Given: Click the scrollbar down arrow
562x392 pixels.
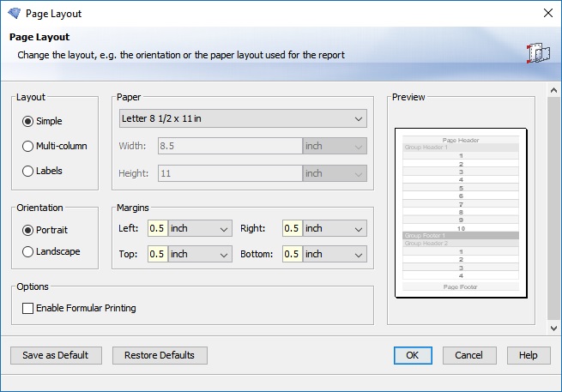Looking at the screenshot, I should [553, 327].
